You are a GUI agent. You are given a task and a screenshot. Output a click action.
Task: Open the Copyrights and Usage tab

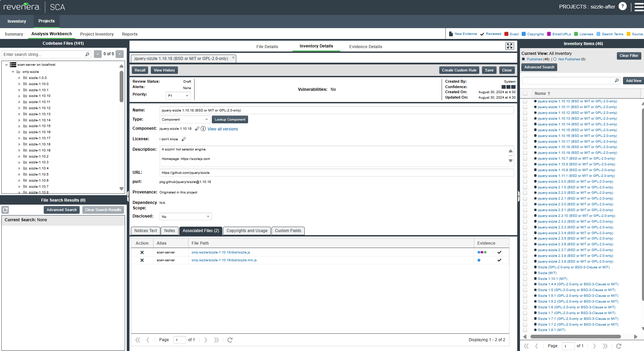247,231
